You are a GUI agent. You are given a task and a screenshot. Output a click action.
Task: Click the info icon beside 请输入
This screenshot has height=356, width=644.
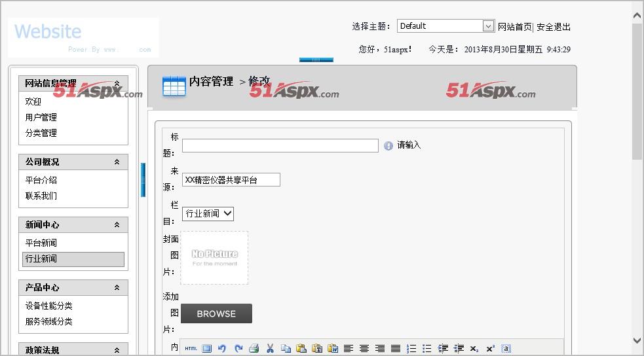pyautogui.click(x=388, y=145)
